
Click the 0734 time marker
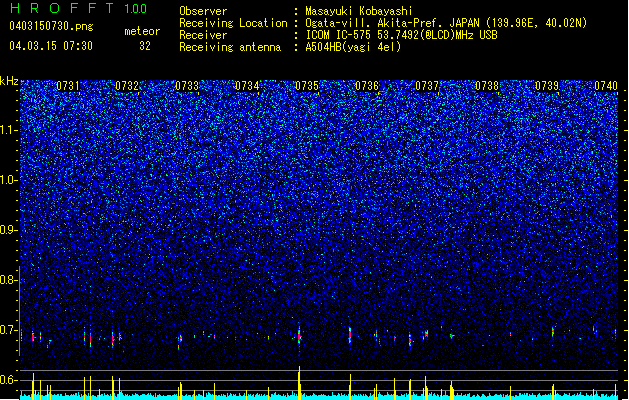point(247,86)
